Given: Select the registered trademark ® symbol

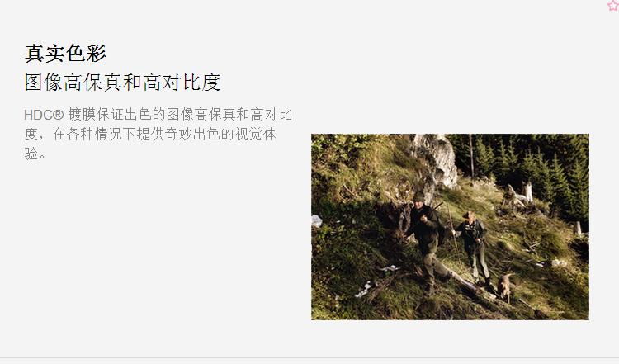Looking at the screenshot, I should tap(58, 115).
